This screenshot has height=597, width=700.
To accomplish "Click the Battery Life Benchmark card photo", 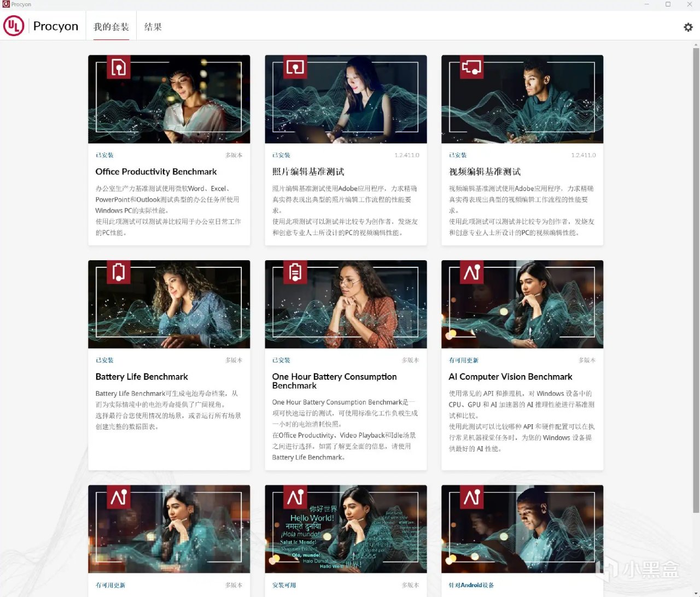I will [x=169, y=304].
